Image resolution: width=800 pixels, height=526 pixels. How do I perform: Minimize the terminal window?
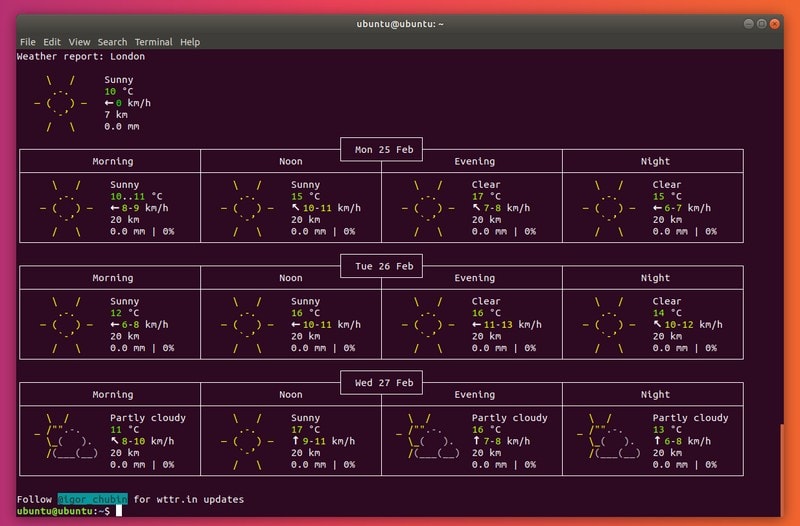(747, 23)
